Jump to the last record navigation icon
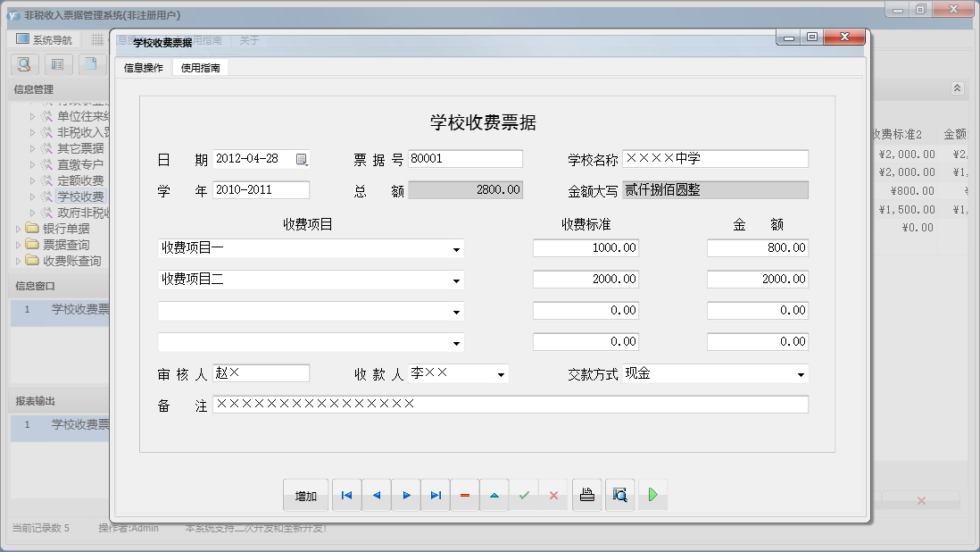This screenshot has width=980, height=552. (436, 494)
